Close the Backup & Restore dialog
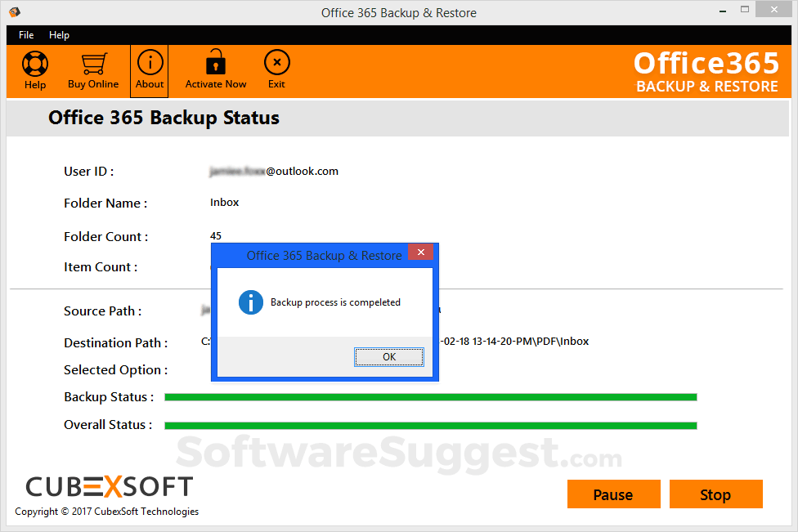This screenshot has height=532, width=798. [x=420, y=253]
